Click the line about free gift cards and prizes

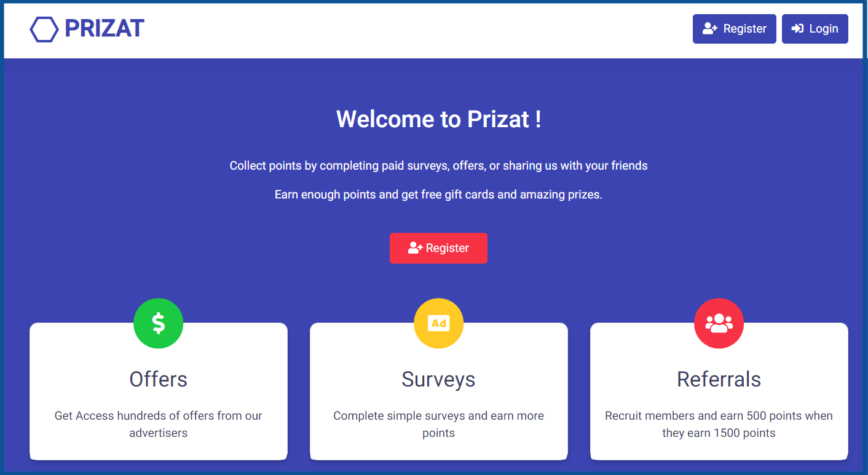pyautogui.click(x=439, y=195)
